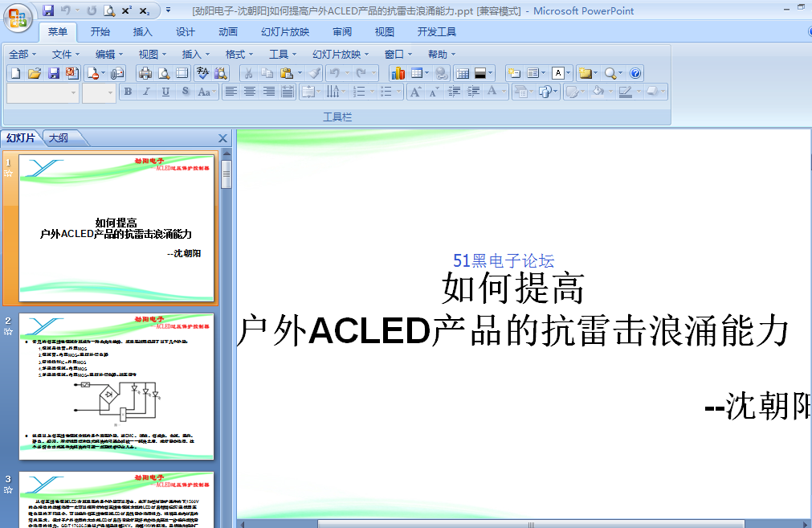Open the Research tool icon
Viewport: 812px width, 528px height.
click(221, 73)
